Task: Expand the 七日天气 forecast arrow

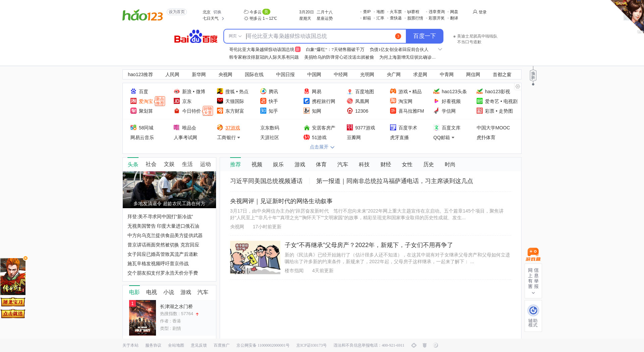Action: 223,18
